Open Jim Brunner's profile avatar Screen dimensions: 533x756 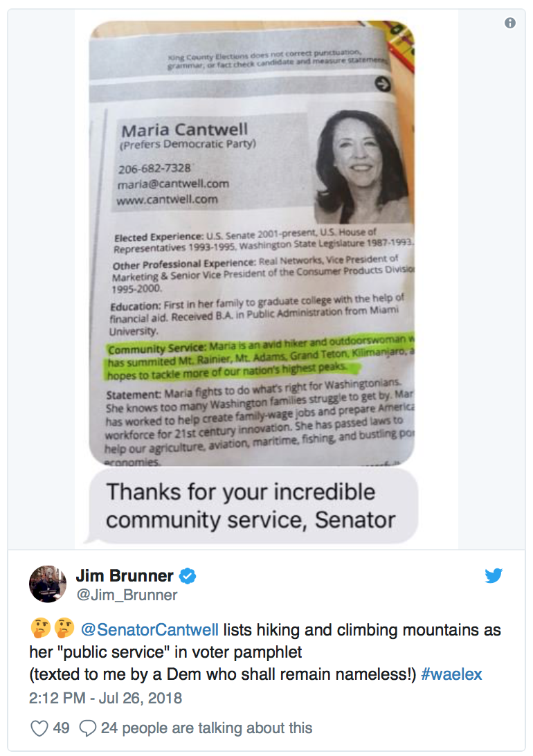[x=48, y=584]
